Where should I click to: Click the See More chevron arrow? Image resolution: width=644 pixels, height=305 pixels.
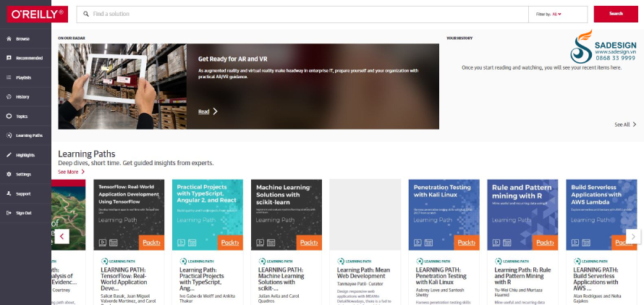[83, 172]
